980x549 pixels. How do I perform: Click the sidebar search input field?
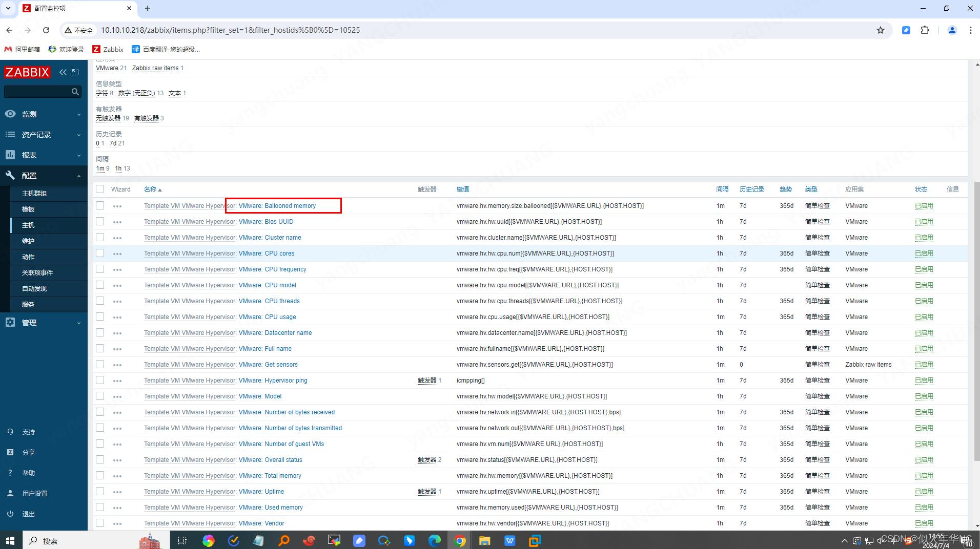coord(37,92)
